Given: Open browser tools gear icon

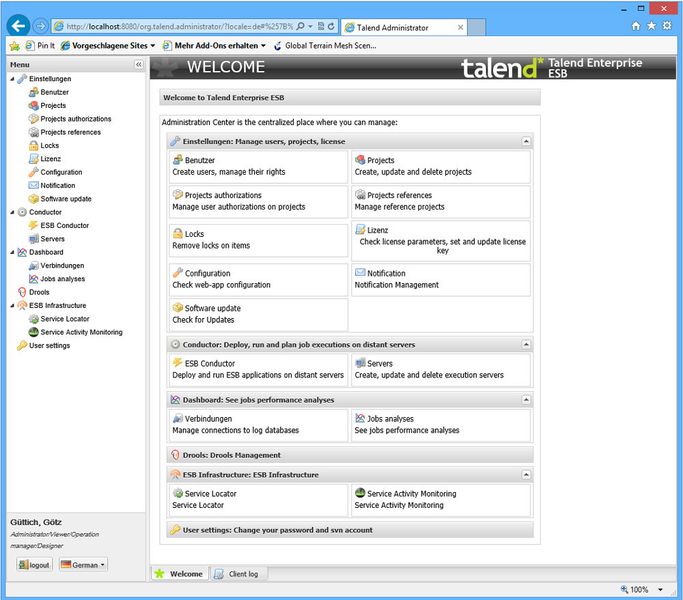Looking at the screenshot, I should pyautogui.click(x=667, y=26).
